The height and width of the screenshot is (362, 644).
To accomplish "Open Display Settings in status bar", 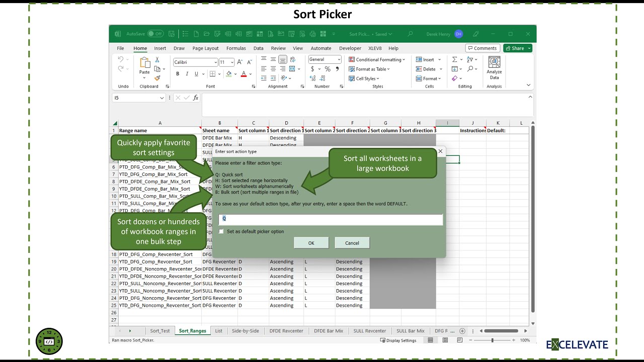I will click(398, 340).
